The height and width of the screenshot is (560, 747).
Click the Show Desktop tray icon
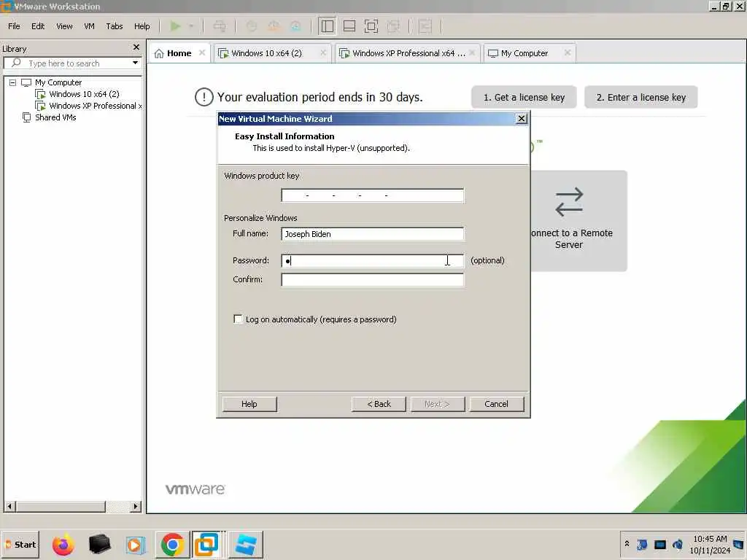(x=739, y=544)
